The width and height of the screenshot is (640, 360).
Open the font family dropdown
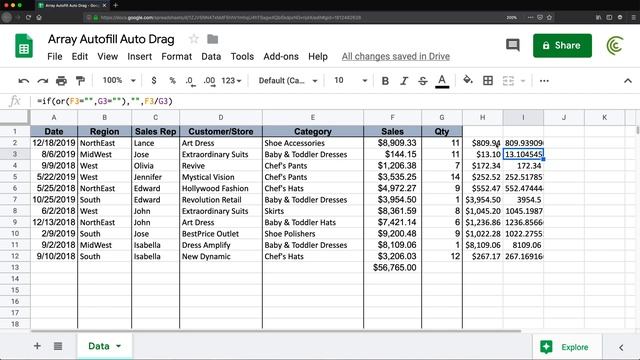288,81
